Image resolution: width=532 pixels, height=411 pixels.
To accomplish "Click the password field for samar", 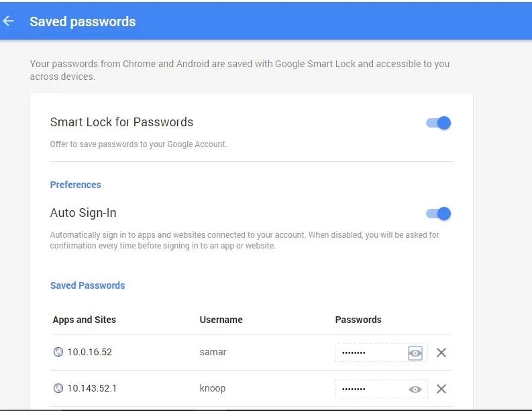I will [x=369, y=353].
